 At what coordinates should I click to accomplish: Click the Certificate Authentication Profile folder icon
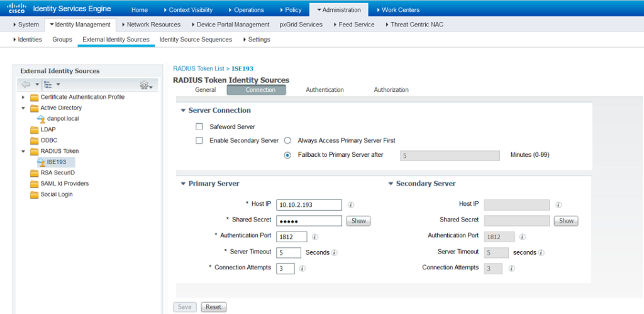click(35, 98)
